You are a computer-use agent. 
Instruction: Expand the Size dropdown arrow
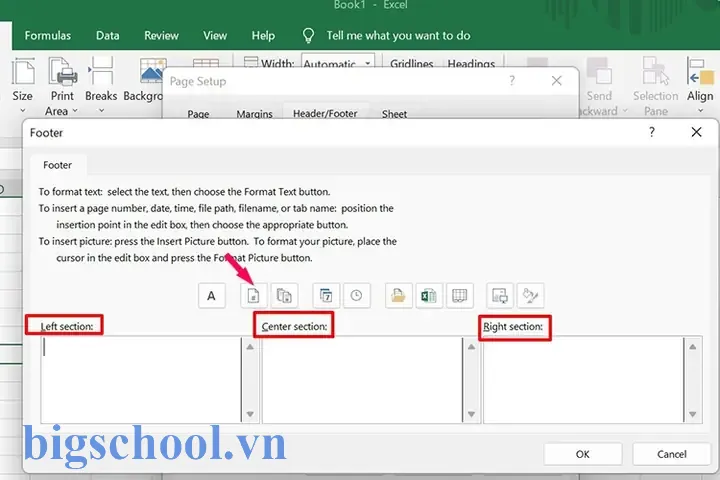[22, 111]
